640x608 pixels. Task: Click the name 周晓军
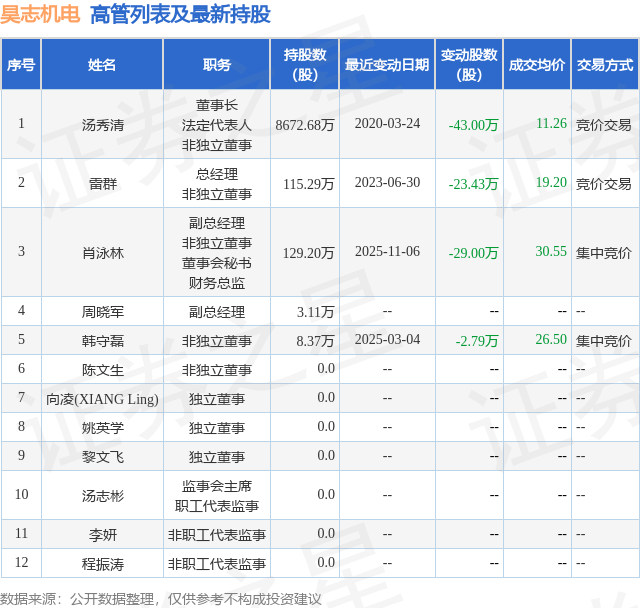pyautogui.click(x=102, y=312)
